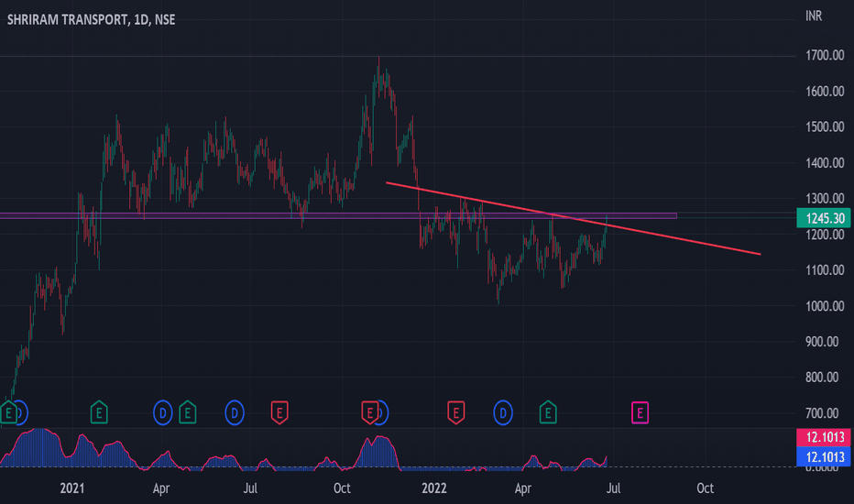This screenshot has width=854, height=504.
Task: Click the SHRIRAM TRANSPORT, 1D, NSE chart title
Action: tap(91, 19)
